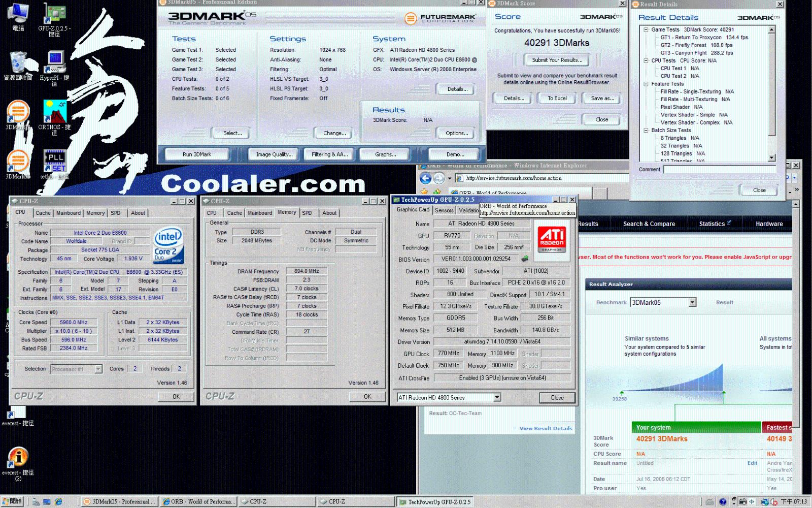Launch the setfsb PLL SET desktop shortcut
812x508 pixels.
54,164
